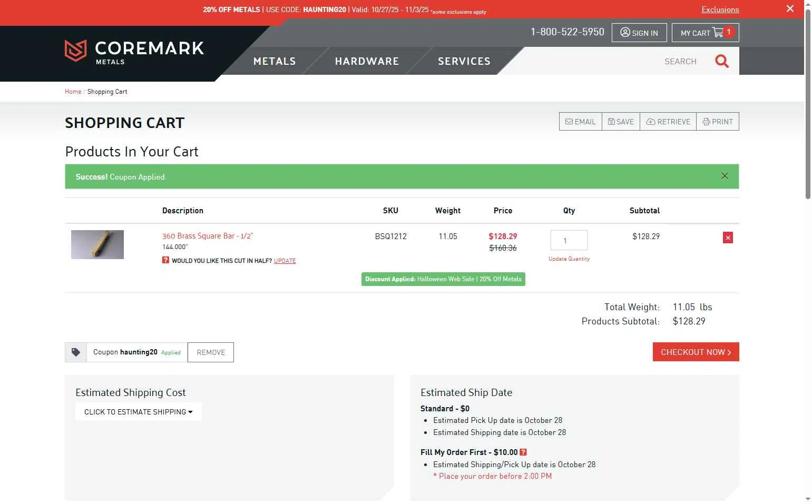Click the Fill My Order First help icon

523,452
